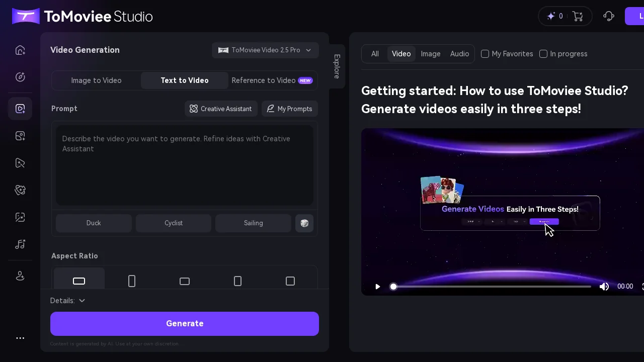The image size is (644, 362).
Task: Click the dice icon beside Sailing chip
Action: [x=304, y=223]
